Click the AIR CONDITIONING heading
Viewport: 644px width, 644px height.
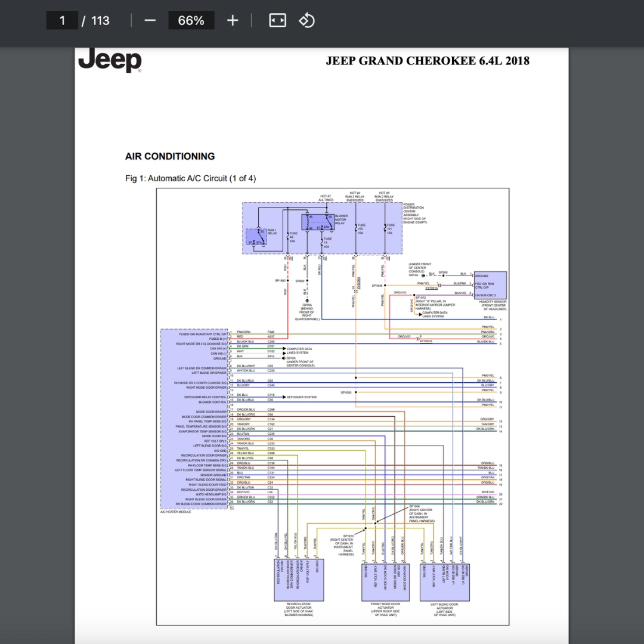point(170,156)
